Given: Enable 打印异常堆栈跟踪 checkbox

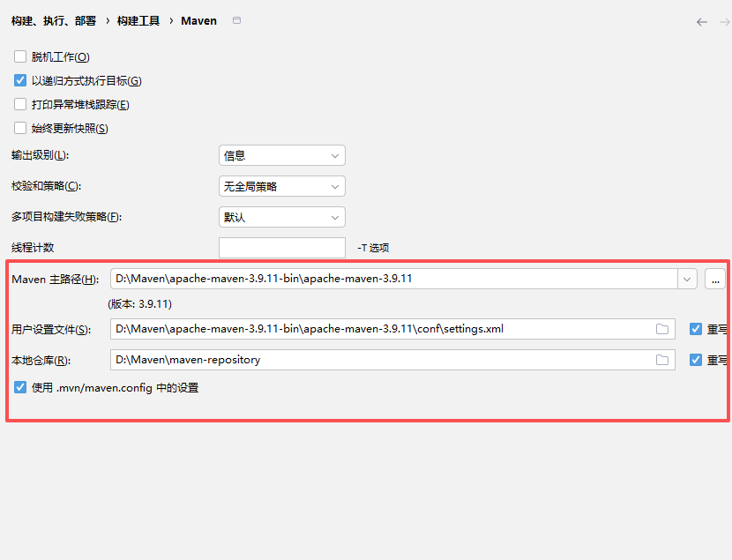Looking at the screenshot, I should [19, 103].
